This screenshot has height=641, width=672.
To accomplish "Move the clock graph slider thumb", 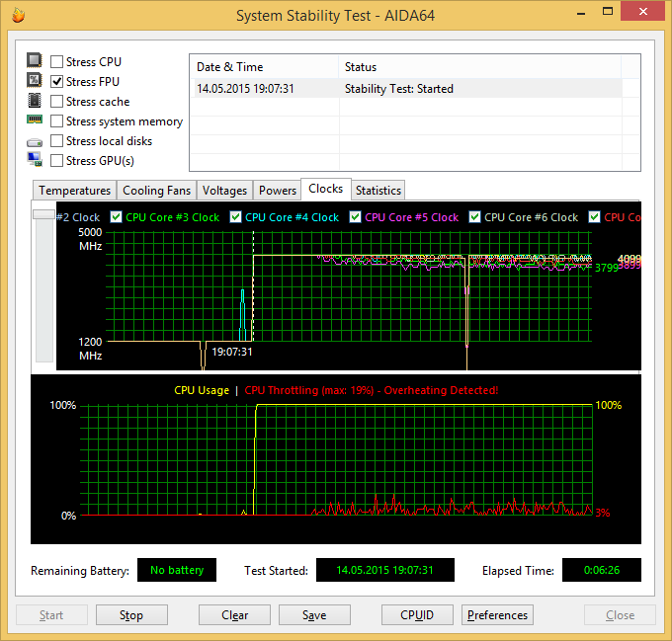I will [44, 214].
